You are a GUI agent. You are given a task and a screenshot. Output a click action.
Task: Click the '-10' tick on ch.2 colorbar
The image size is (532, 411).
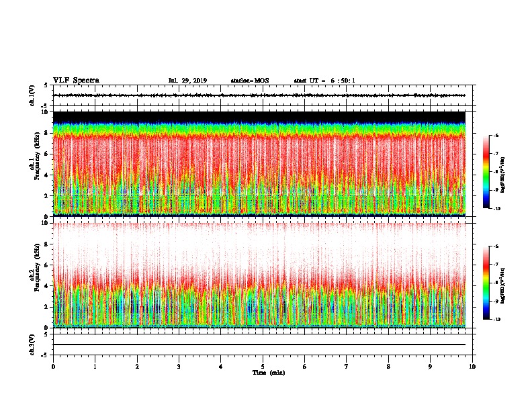pos(496,319)
